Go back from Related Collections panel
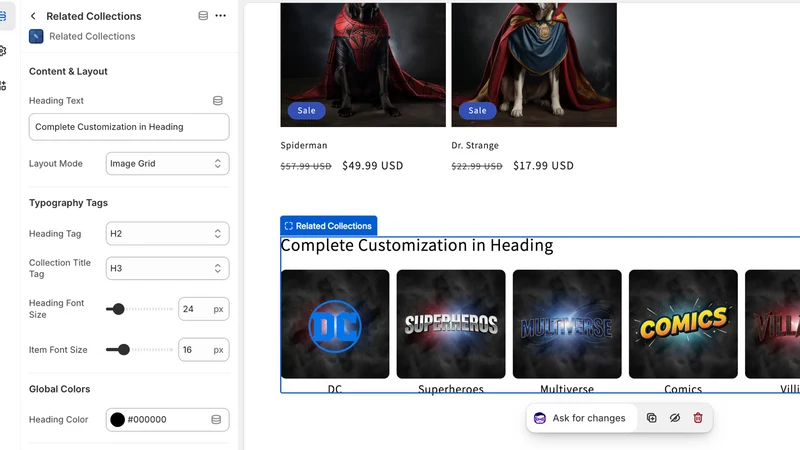The height and width of the screenshot is (450, 800). coord(33,16)
